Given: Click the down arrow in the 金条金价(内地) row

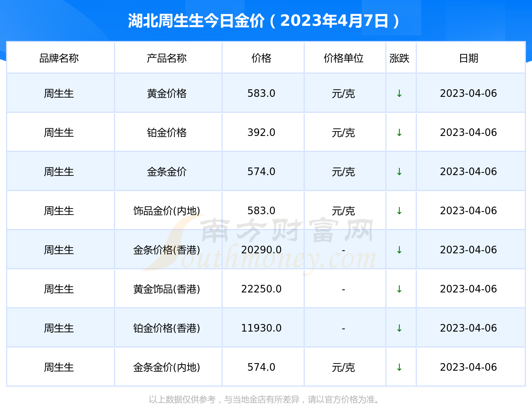Looking at the screenshot, I should 399,367.
